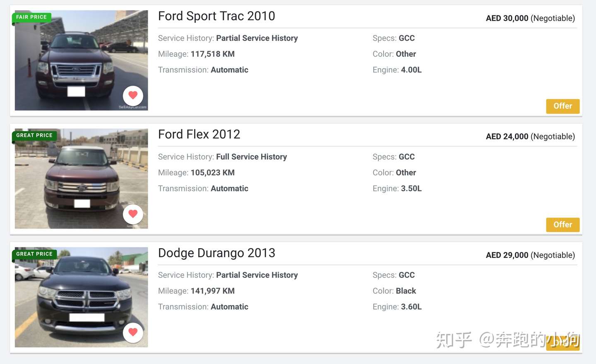Select the AED 24,000 price
Image resolution: width=596 pixels, height=364 pixels.
[507, 136]
